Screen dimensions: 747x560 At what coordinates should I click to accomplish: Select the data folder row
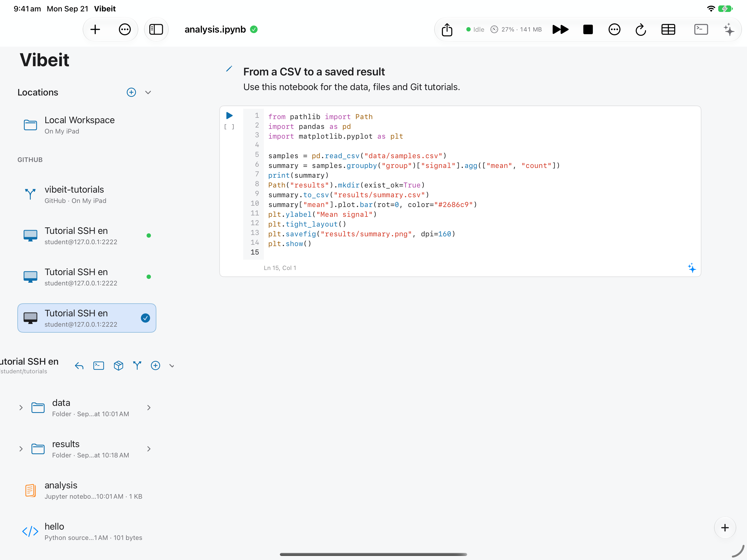coord(87,408)
